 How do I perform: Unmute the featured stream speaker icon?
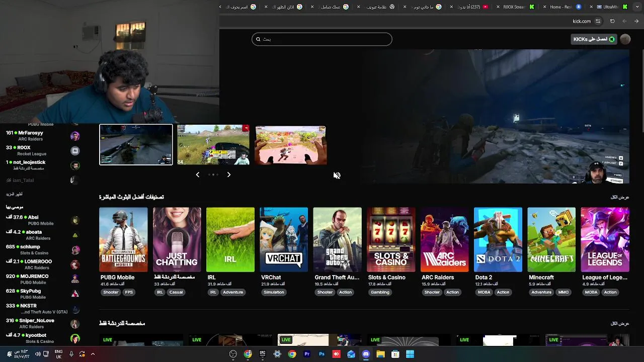point(337,175)
